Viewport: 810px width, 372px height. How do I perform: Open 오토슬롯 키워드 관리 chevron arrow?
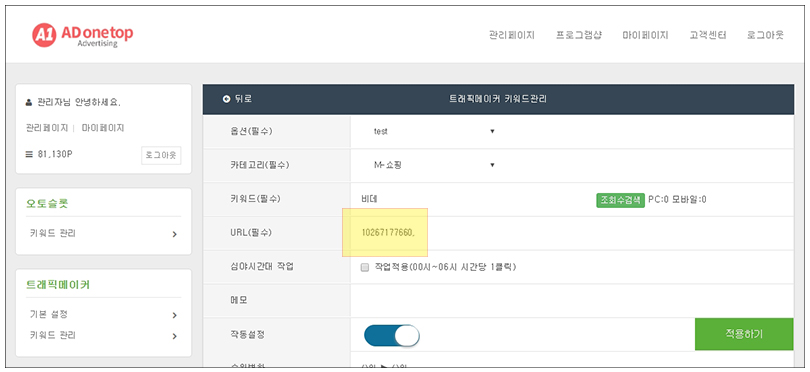click(x=175, y=234)
